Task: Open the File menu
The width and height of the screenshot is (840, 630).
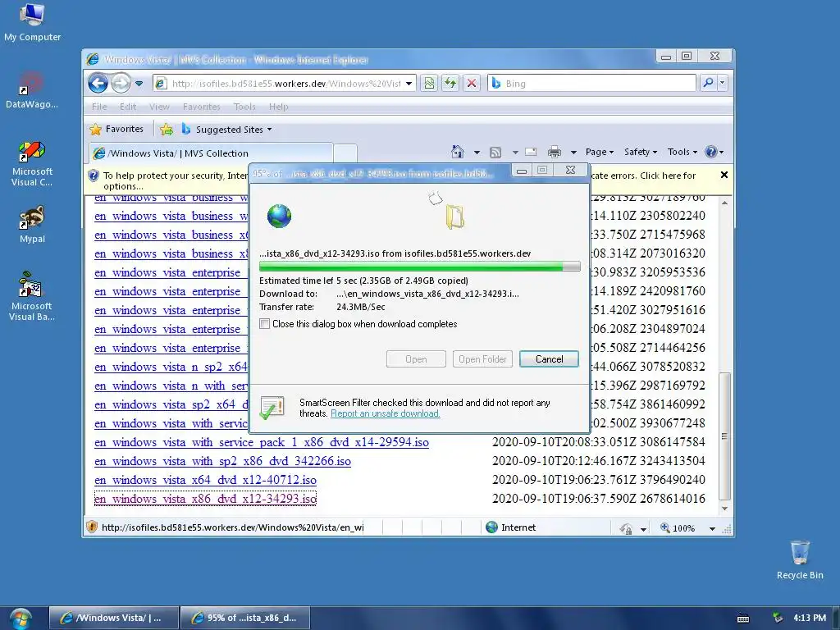Action: [99, 107]
